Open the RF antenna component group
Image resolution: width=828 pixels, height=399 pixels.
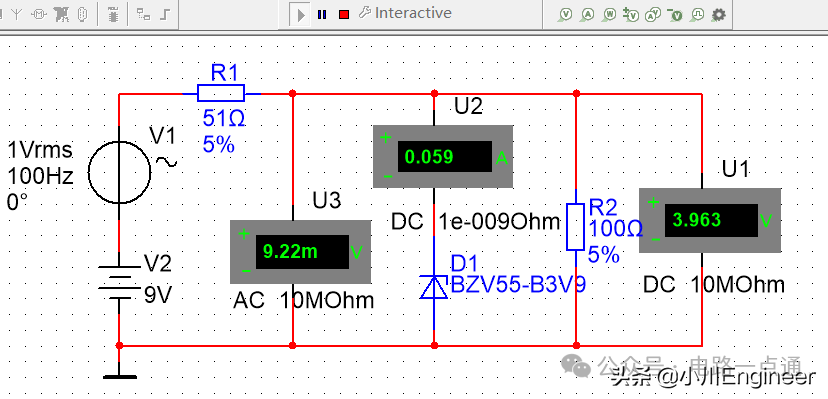pyautogui.click(x=17, y=14)
